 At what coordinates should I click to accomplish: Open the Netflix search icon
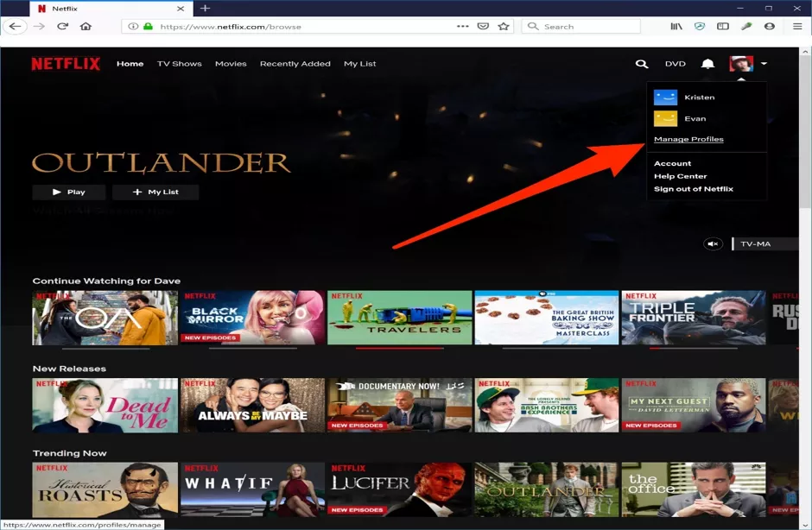point(641,63)
